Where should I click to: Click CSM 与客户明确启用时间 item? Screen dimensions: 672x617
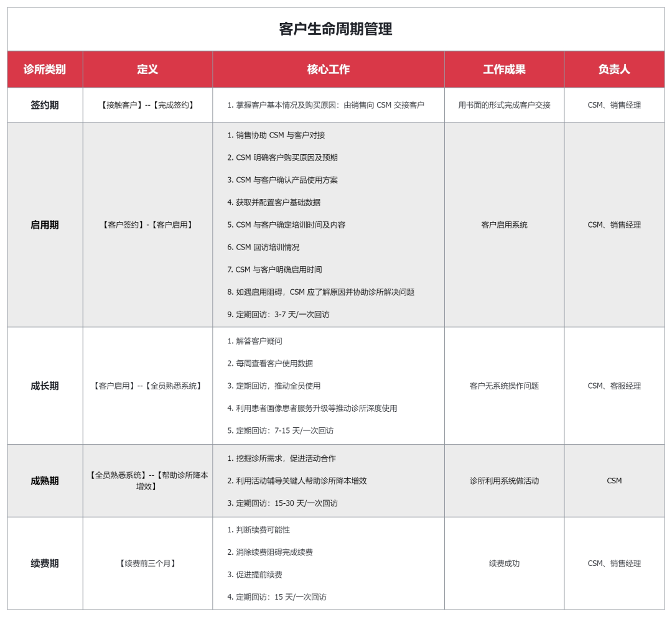275,269
